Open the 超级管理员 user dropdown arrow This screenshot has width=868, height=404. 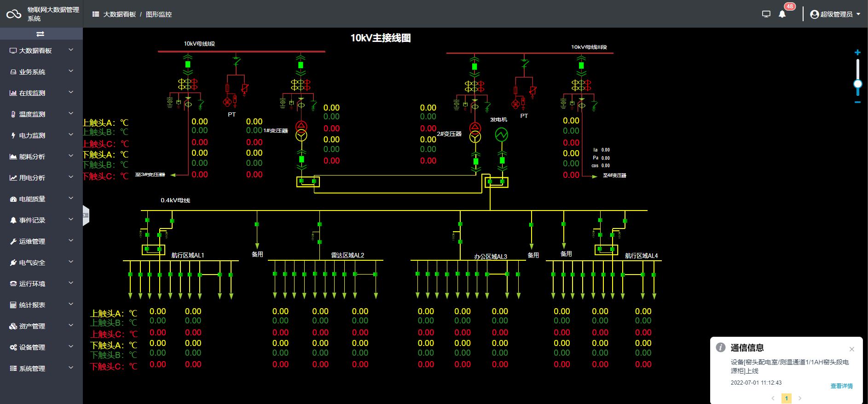pos(858,14)
